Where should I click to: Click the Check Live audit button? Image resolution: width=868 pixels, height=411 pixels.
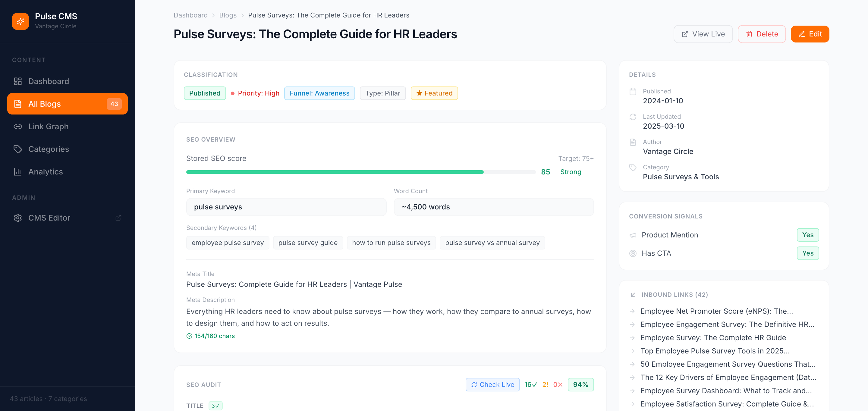click(492, 385)
